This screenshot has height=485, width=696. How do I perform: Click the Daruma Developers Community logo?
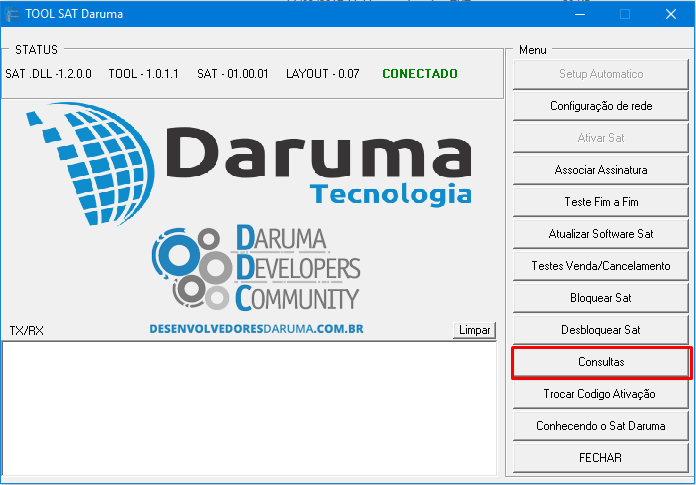click(x=256, y=268)
